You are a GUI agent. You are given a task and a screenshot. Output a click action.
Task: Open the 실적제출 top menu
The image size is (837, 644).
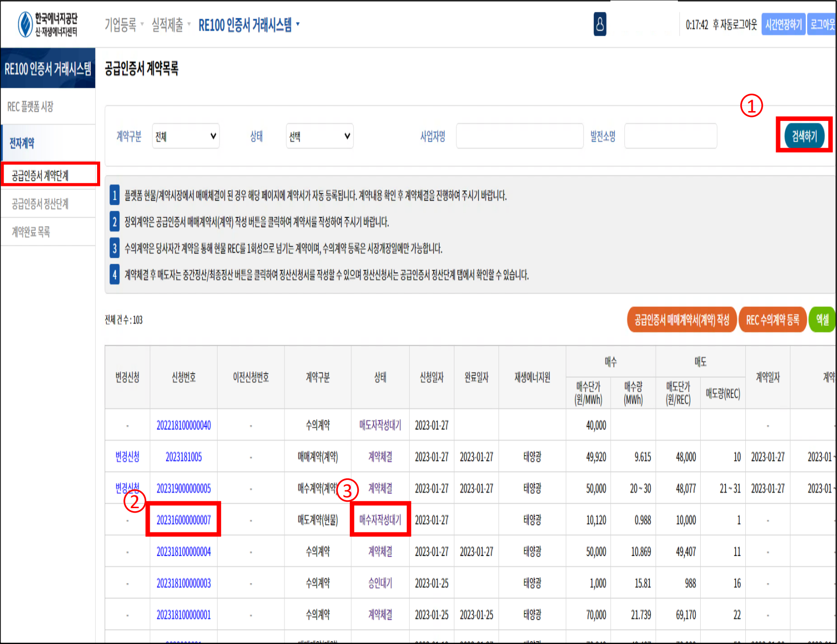[x=170, y=24]
